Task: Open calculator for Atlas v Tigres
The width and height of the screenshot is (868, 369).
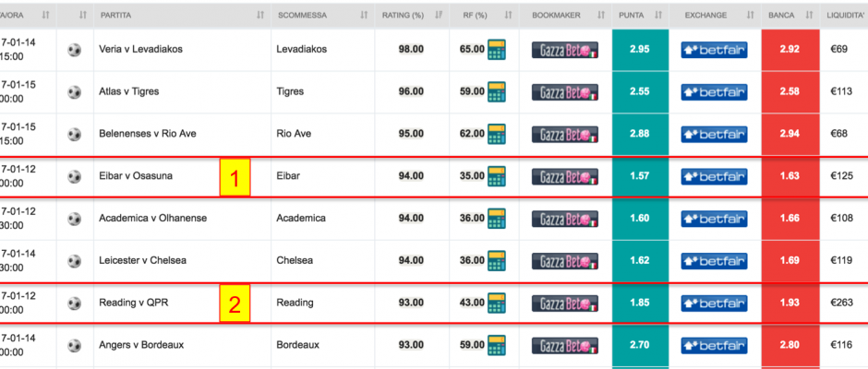Action: (499, 92)
